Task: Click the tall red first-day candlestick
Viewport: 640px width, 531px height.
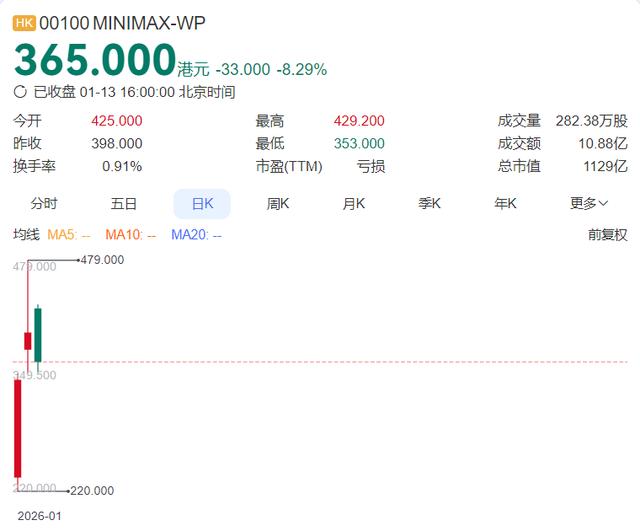Action: (17, 427)
